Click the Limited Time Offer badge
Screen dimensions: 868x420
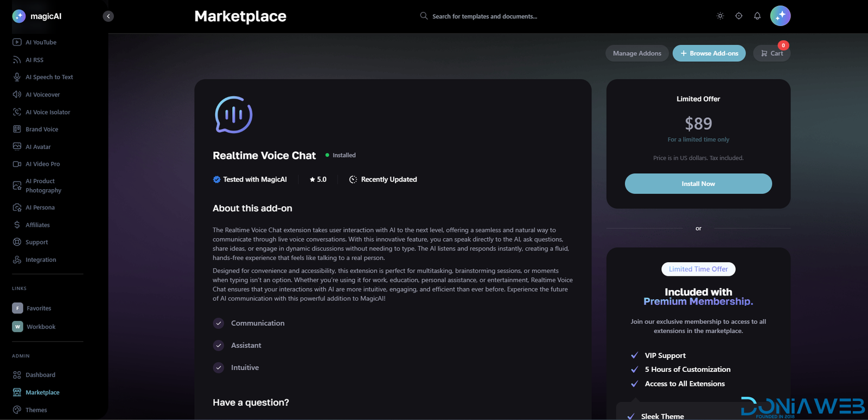click(698, 269)
